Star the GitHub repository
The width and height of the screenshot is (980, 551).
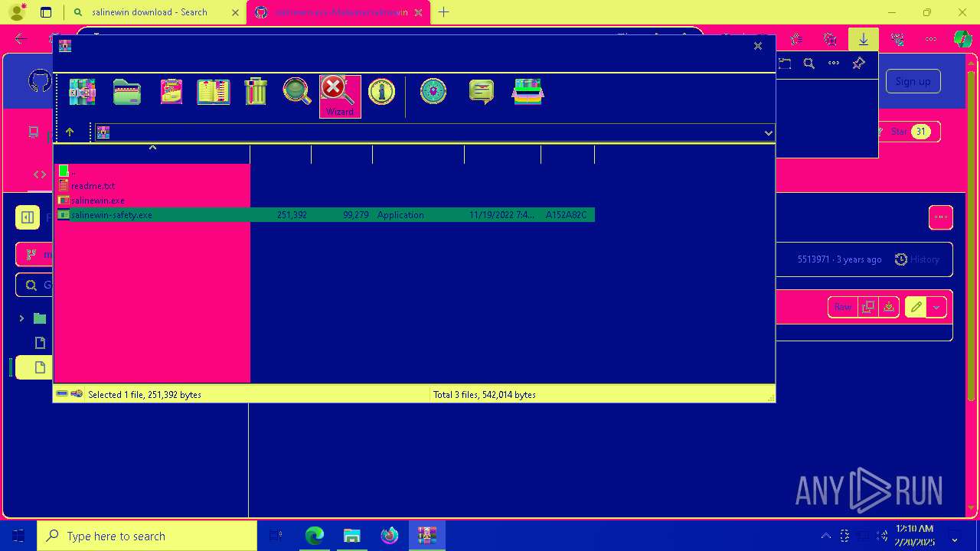tap(908, 132)
